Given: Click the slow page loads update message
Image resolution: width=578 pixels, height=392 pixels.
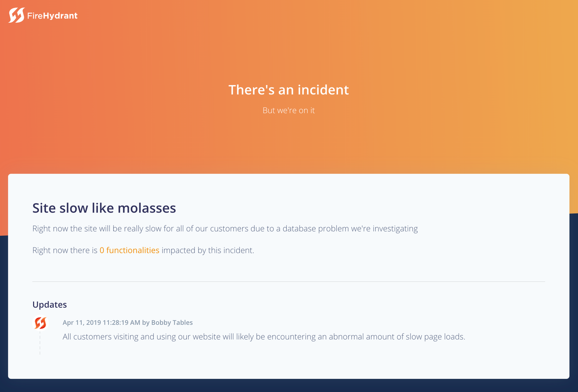Looking at the screenshot, I should 264,337.
